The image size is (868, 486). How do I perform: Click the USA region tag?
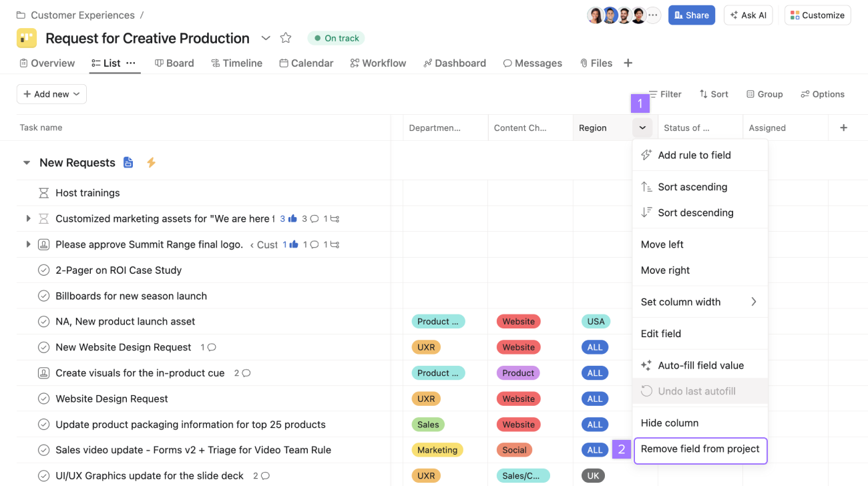tap(596, 322)
